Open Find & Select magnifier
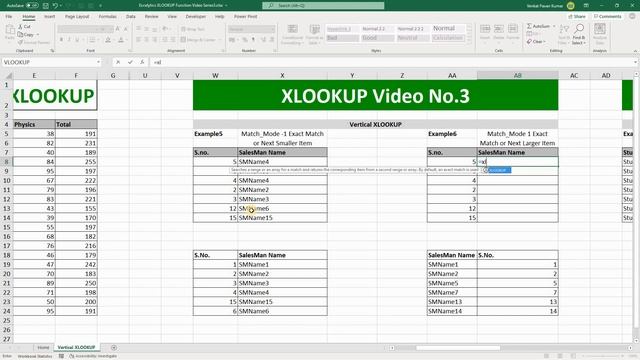This screenshot has width=640, height=360. pos(578,34)
